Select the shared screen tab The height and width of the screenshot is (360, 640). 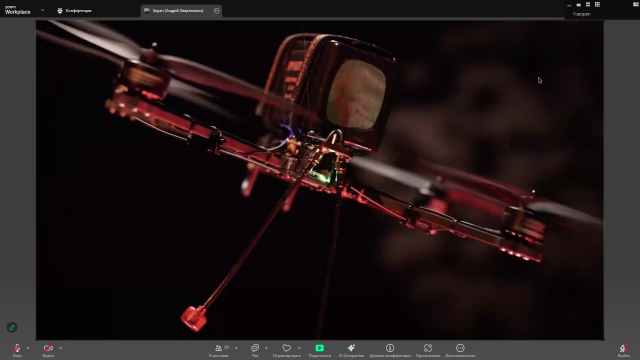pyautogui.click(x=178, y=11)
